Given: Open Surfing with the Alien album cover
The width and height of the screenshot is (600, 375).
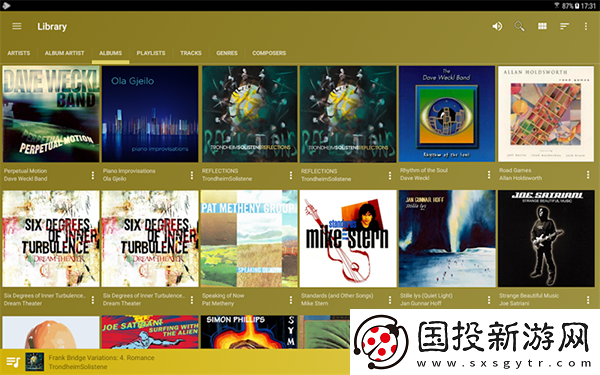Looking at the screenshot, I should coord(150,332).
